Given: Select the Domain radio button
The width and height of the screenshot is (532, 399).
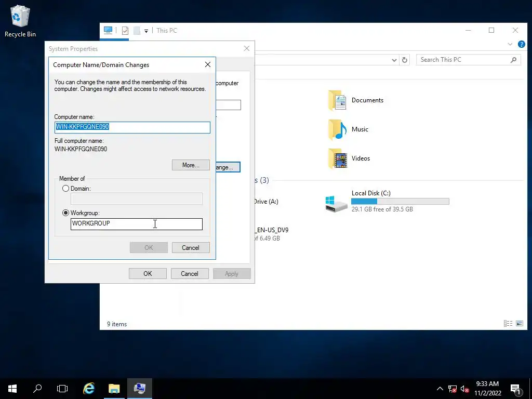Looking at the screenshot, I should (66, 189).
